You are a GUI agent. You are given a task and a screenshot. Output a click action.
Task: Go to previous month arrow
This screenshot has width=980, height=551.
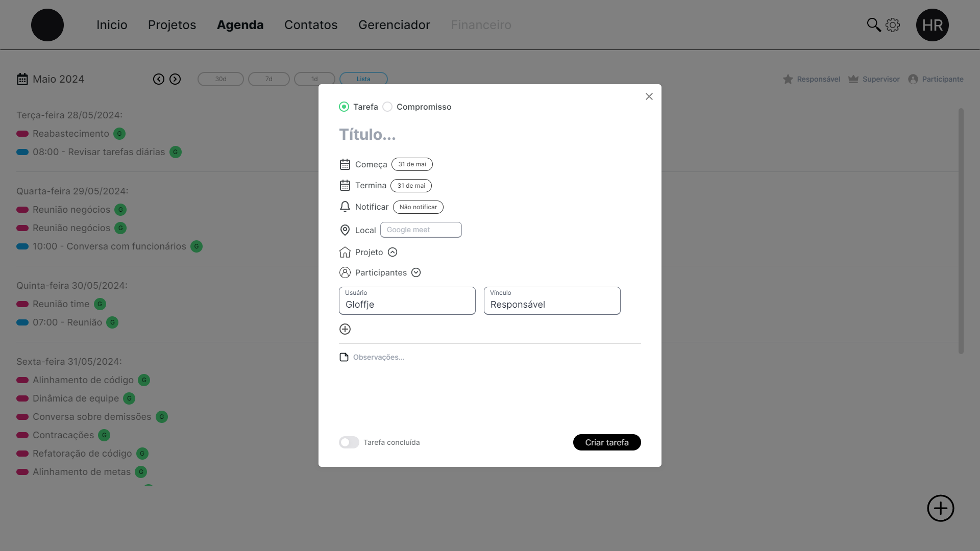[159, 79]
